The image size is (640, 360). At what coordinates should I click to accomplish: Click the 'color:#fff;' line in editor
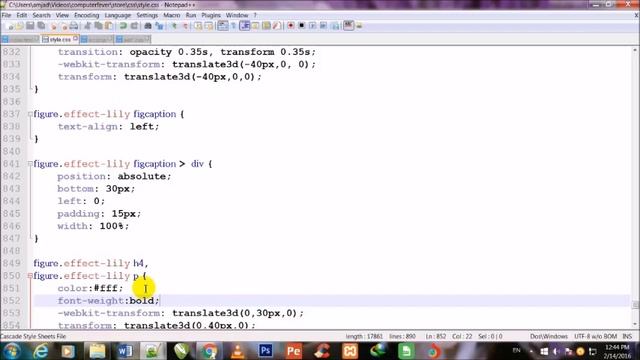(90, 288)
